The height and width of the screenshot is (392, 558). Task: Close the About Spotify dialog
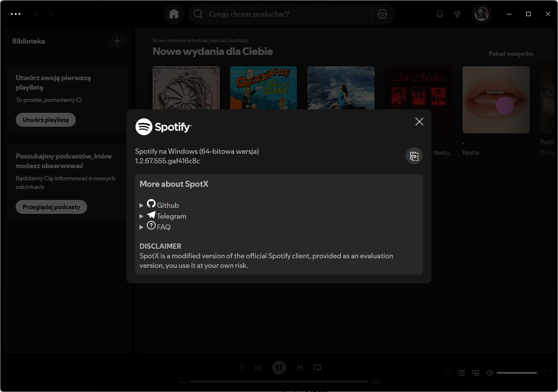click(x=419, y=122)
